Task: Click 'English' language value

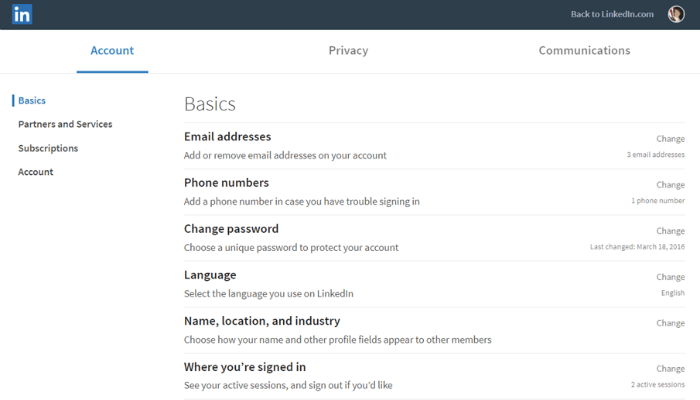Action: (673, 293)
